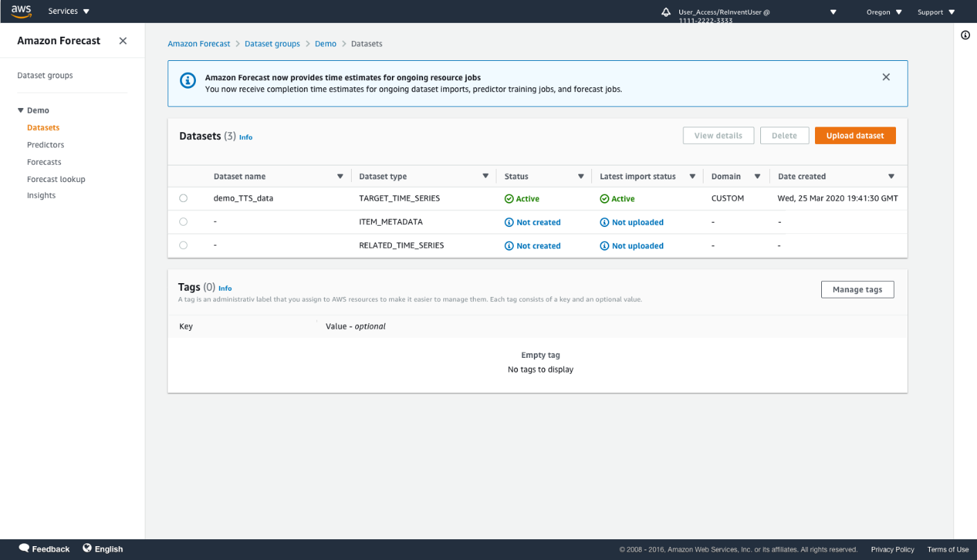Screen dimensions: 977x560
Task: Click the Feedback speech bubble icon
Action: pyautogui.click(x=24, y=548)
